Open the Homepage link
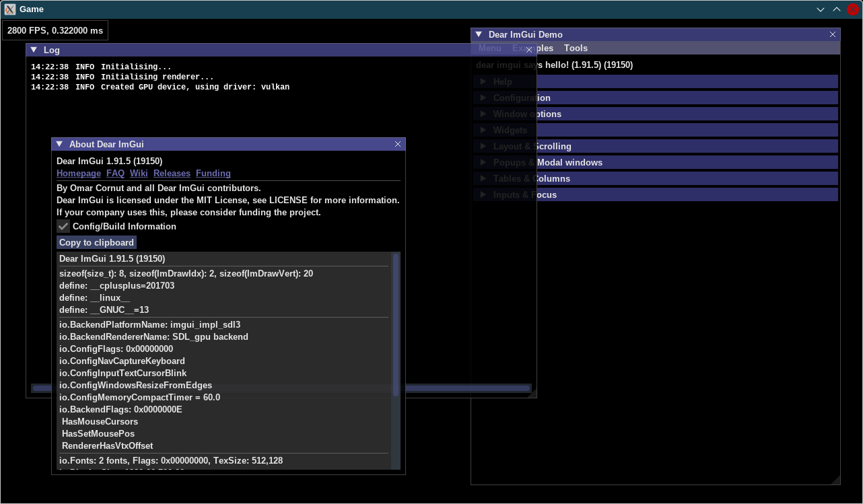This screenshot has height=504, width=863. (79, 174)
